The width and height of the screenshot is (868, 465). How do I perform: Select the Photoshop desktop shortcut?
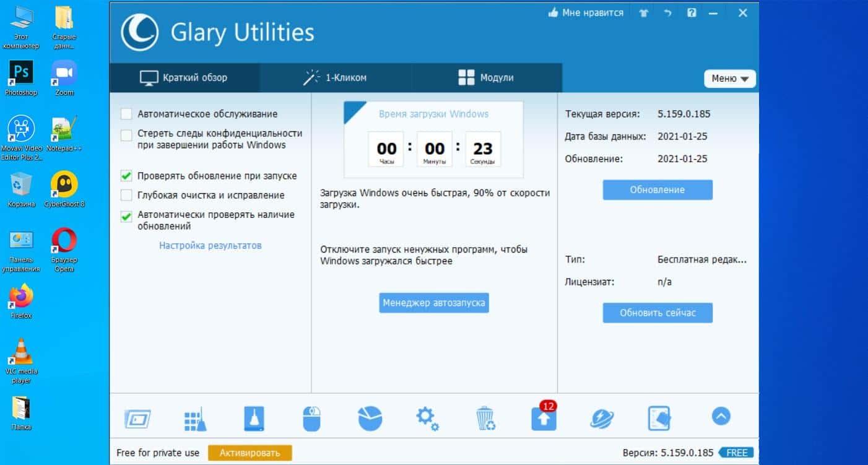pyautogui.click(x=21, y=78)
